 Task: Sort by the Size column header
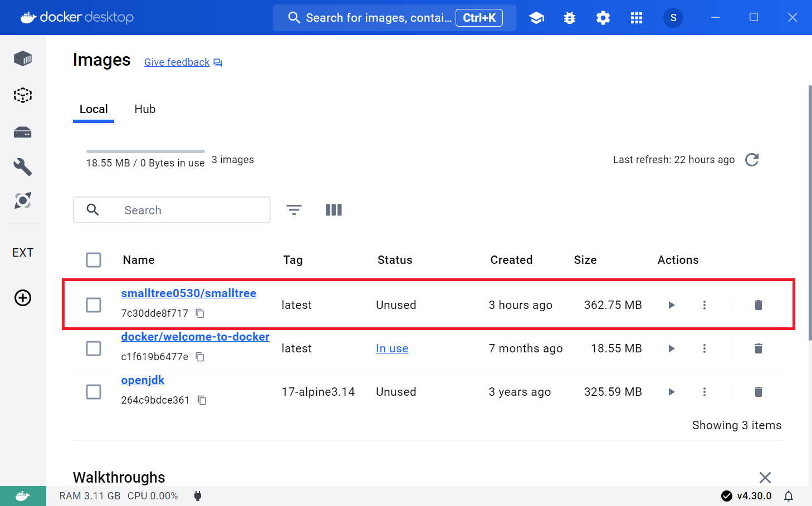585,260
